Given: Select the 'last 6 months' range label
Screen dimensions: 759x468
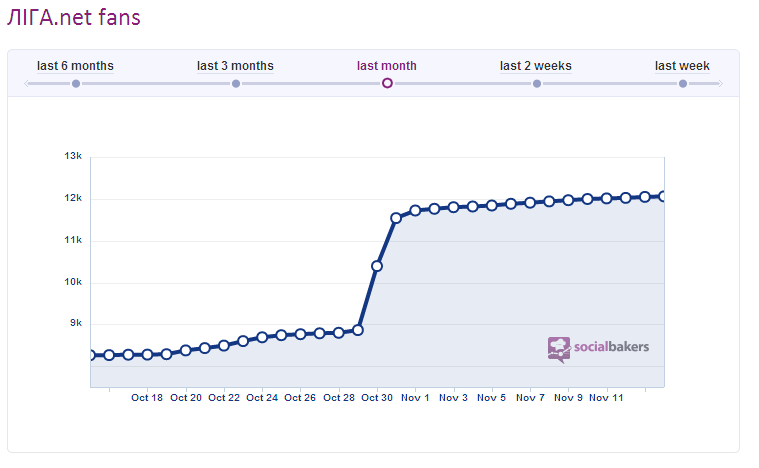Looking at the screenshot, I should pos(75,66).
